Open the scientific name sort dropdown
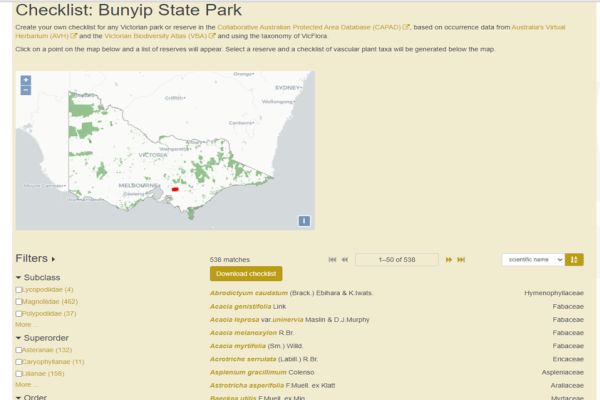 tap(533, 260)
